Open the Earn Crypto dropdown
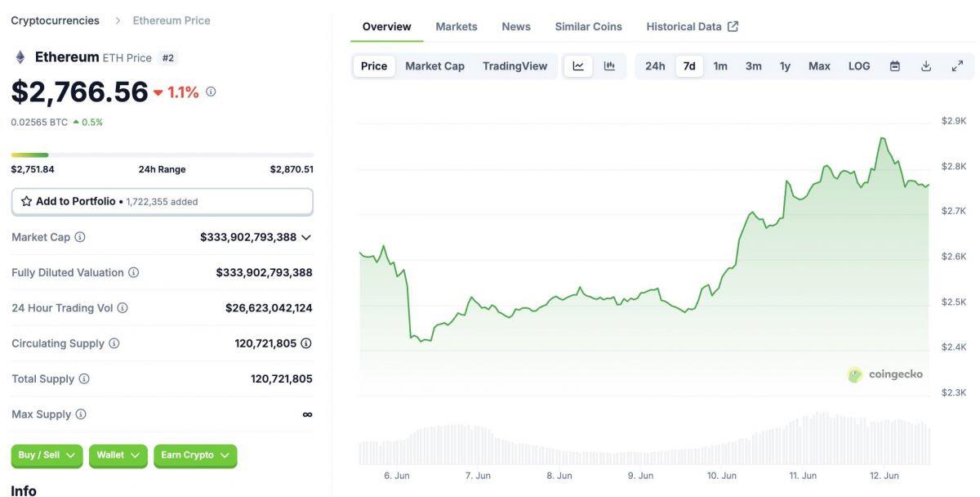This screenshot has height=497, width=980. click(x=195, y=455)
